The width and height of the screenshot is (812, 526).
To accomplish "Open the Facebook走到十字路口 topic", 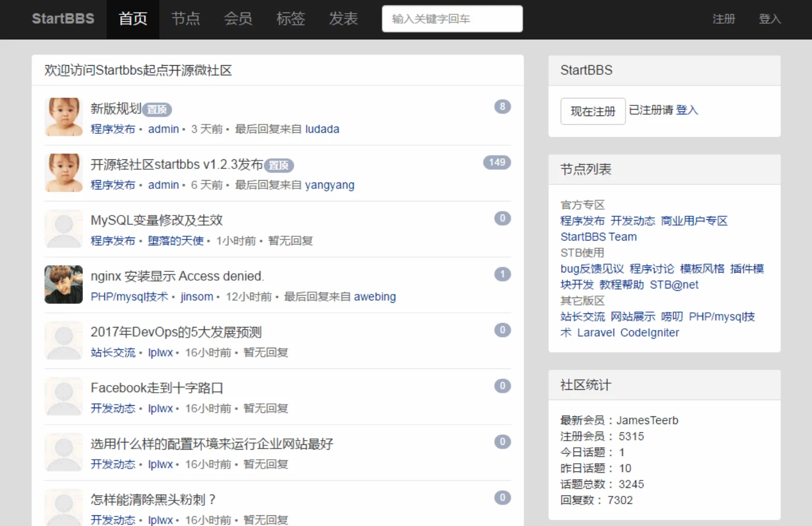I will coord(157,388).
